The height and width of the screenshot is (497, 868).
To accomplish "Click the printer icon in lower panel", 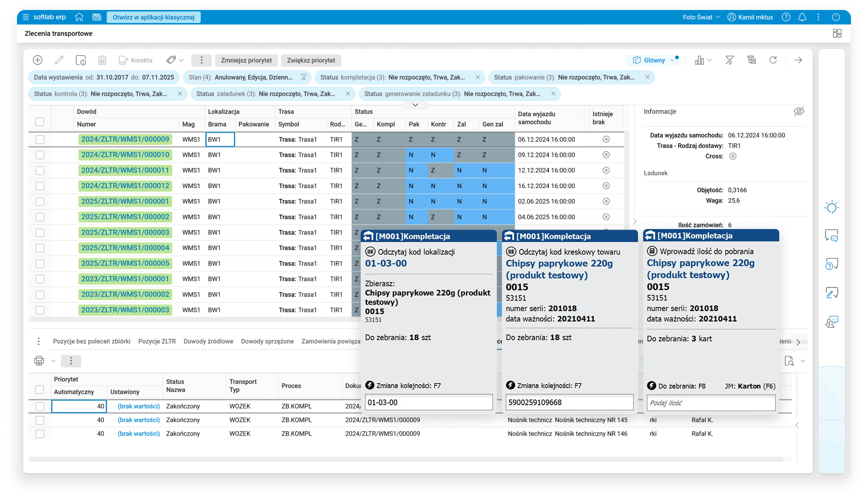I will [39, 361].
